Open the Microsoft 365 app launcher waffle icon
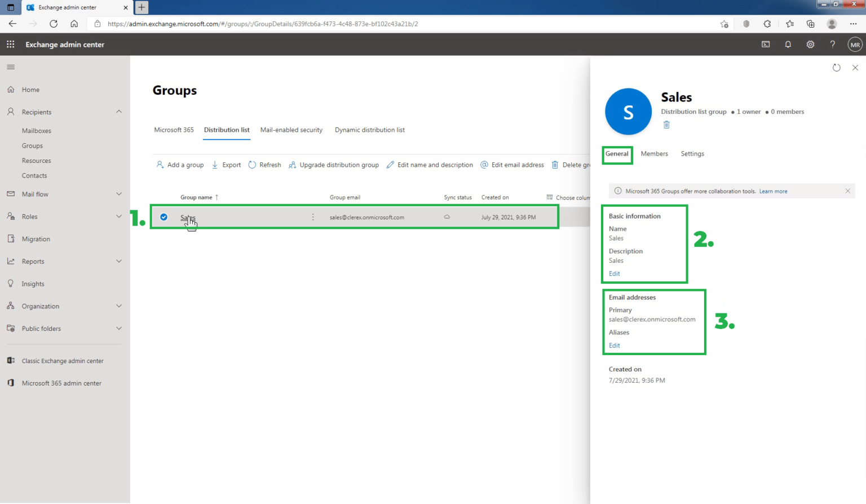 click(x=10, y=44)
